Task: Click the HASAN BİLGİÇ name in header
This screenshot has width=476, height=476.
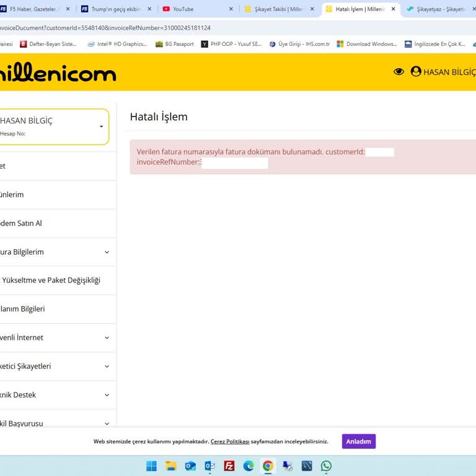Action: click(x=449, y=73)
